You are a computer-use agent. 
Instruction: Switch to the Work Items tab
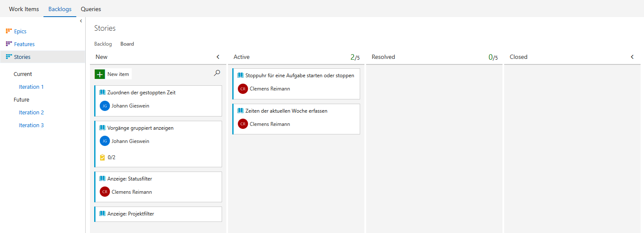click(x=24, y=9)
